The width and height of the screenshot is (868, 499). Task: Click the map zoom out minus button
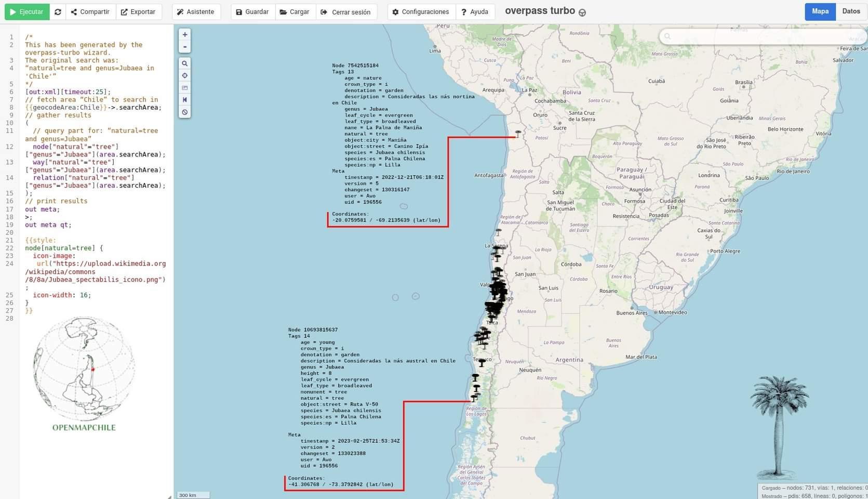coord(184,47)
